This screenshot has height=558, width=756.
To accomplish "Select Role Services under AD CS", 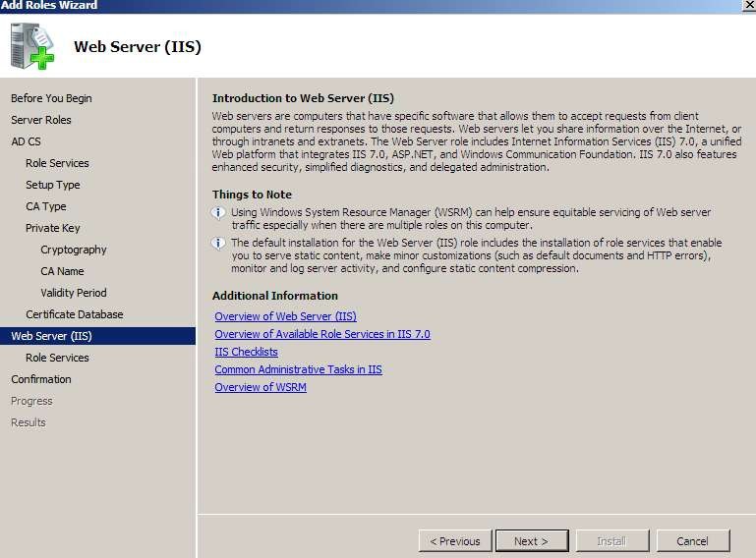I will click(57, 163).
